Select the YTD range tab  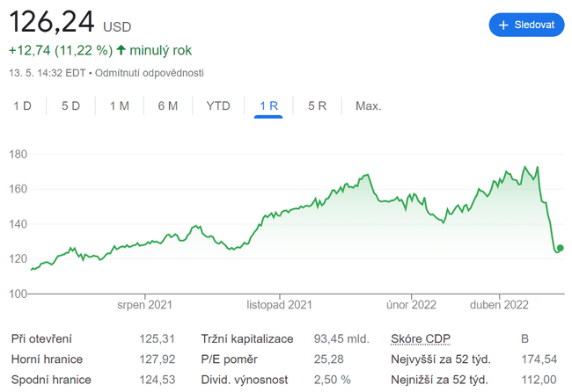coord(217,106)
